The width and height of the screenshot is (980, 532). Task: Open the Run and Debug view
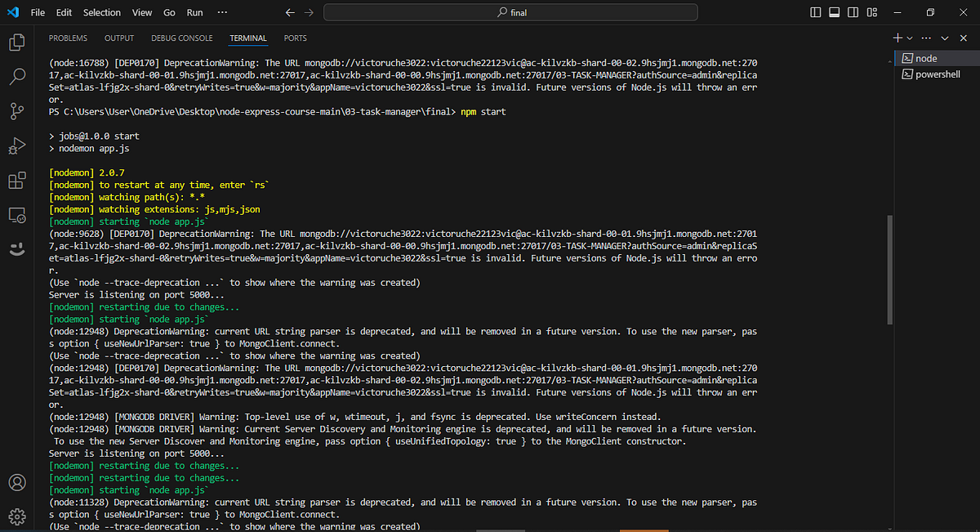pyautogui.click(x=17, y=145)
